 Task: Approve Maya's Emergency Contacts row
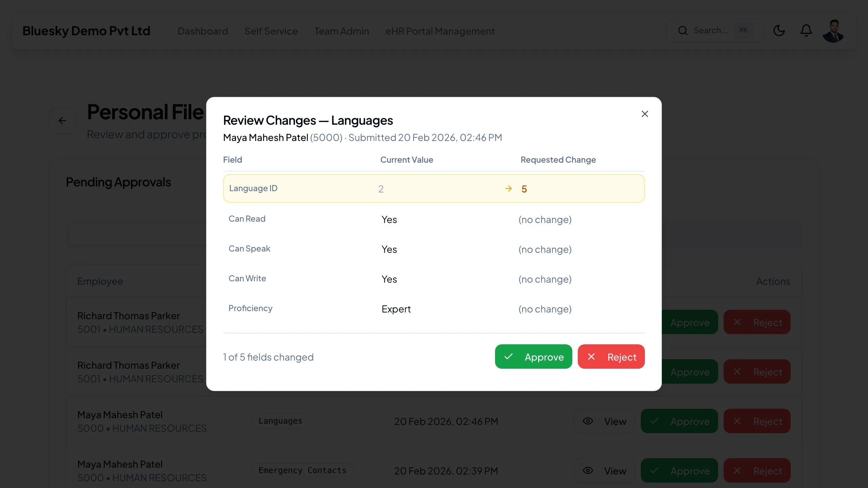click(x=679, y=470)
